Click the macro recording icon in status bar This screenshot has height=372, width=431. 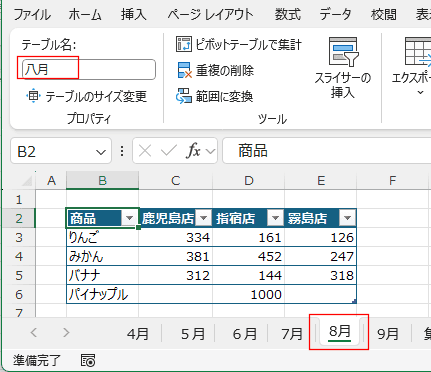pos(88,360)
